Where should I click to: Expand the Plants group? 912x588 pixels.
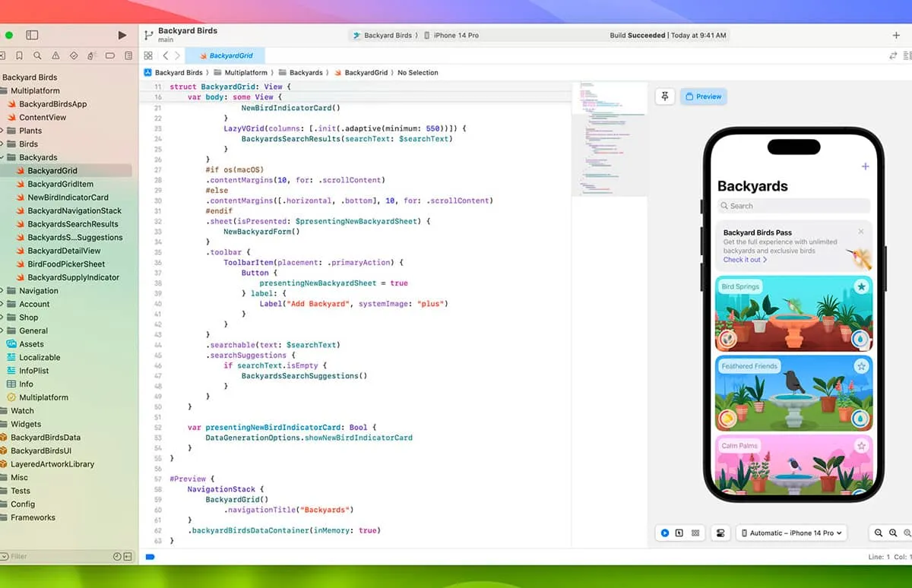click(2, 131)
